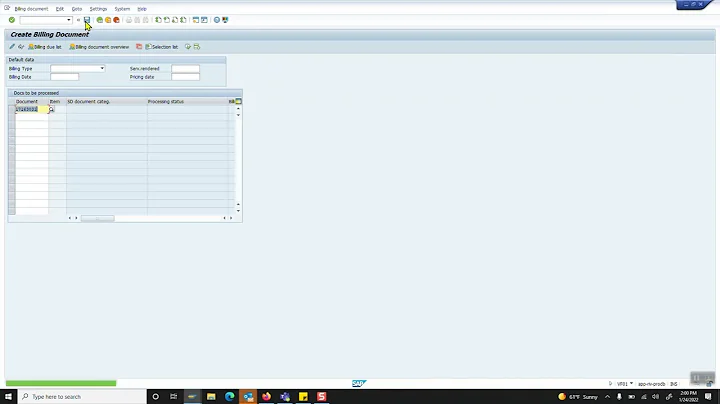Show hidden system tray icons

point(607,396)
